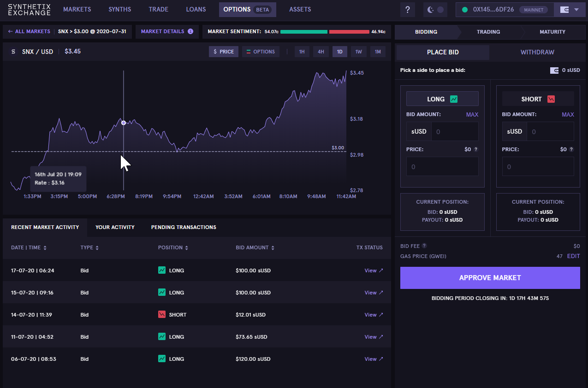This screenshot has height=388, width=588.
Task: Set chart period to 1H
Action: [302, 52]
